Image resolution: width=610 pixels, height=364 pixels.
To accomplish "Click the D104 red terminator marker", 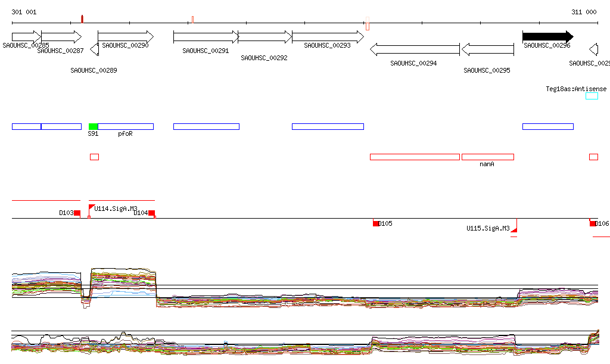I will (152, 213).
